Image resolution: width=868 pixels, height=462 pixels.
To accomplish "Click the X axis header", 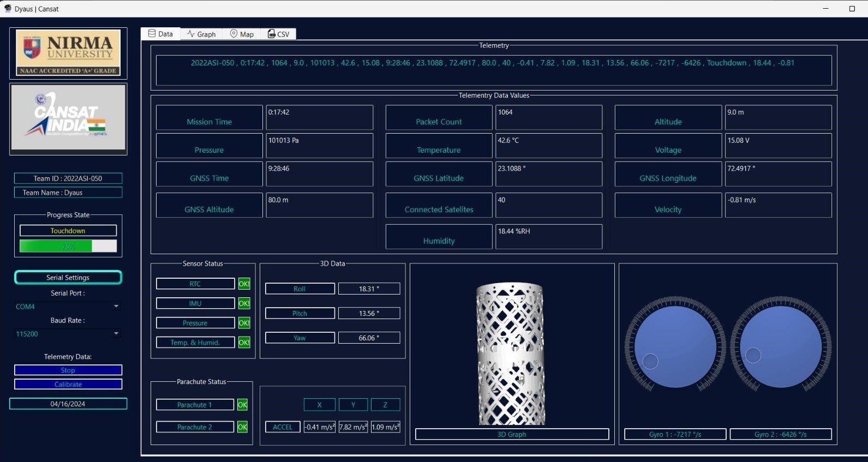I will pyautogui.click(x=320, y=405).
